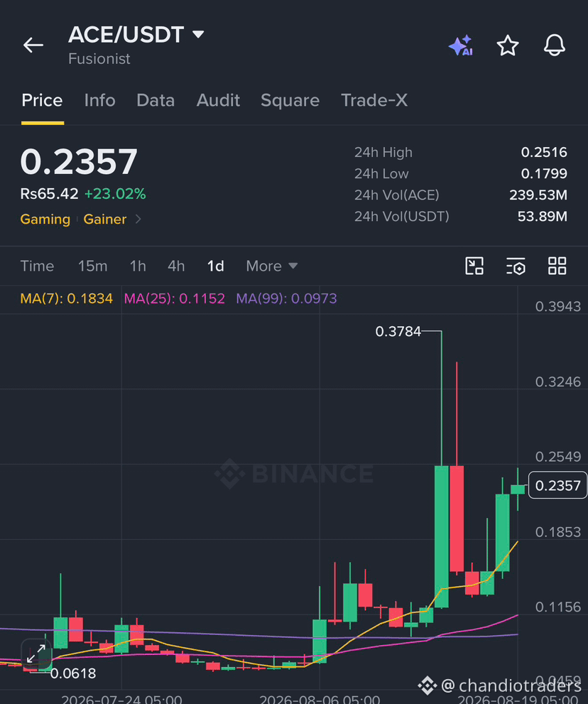The width and height of the screenshot is (588, 704).
Task: Switch to the Price tab
Action: tap(42, 100)
